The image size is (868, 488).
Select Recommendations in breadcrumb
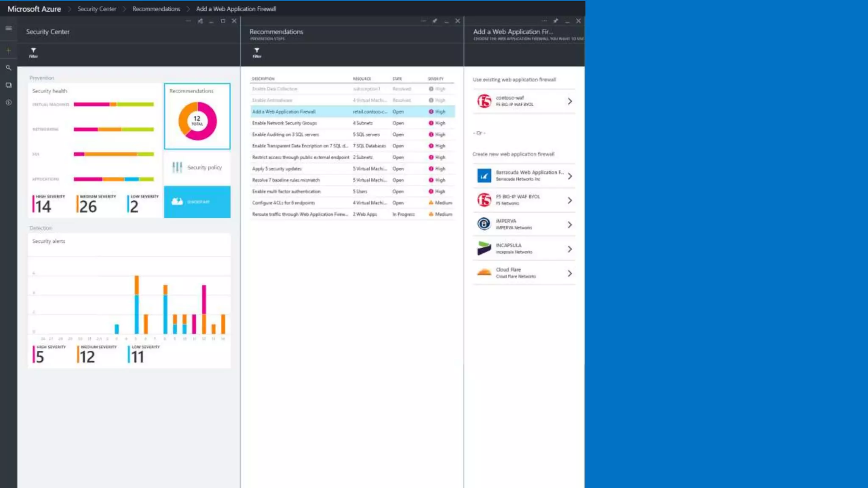pos(156,9)
